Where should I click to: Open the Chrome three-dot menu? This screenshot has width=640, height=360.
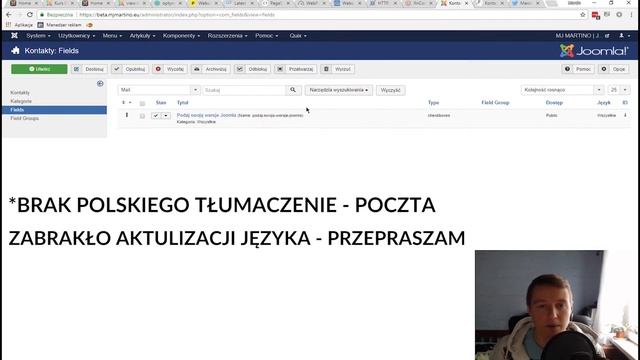tap(631, 15)
